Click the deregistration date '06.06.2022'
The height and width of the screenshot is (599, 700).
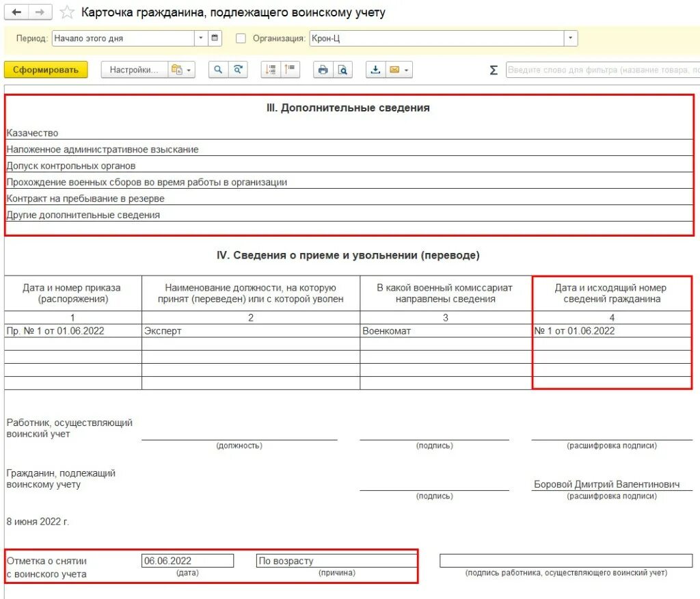[187, 561]
